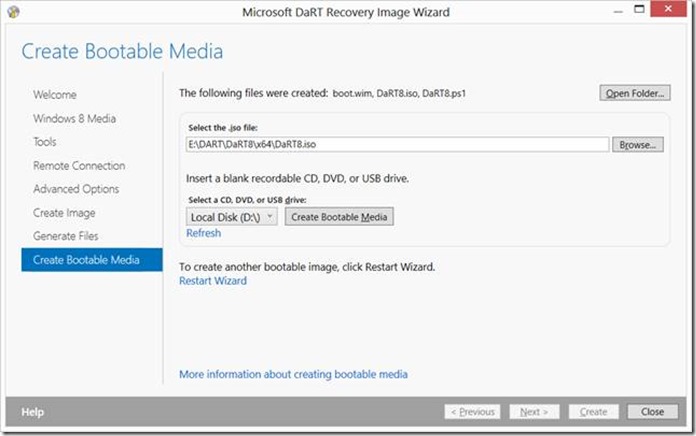
Task: Select Advanced Options in sidebar
Action: [76, 189]
